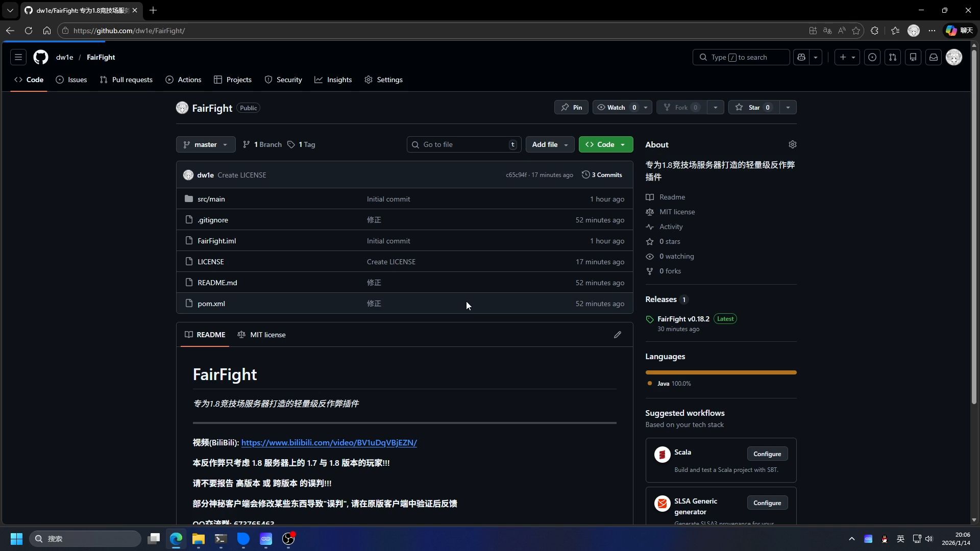This screenshot has height=551, width=980.
Task: Open About settings gear icon
Action: [792, 145]
